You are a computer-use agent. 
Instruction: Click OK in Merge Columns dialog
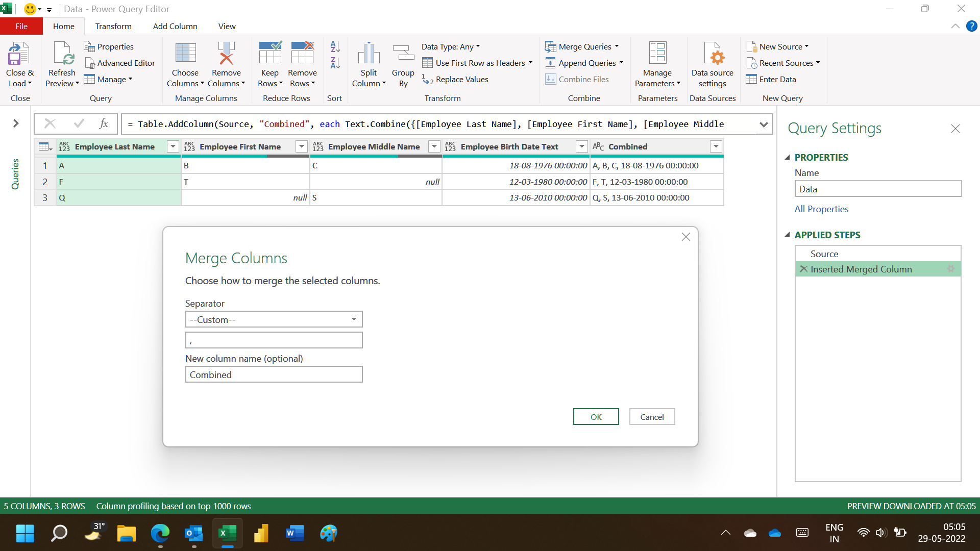(596, 417)
